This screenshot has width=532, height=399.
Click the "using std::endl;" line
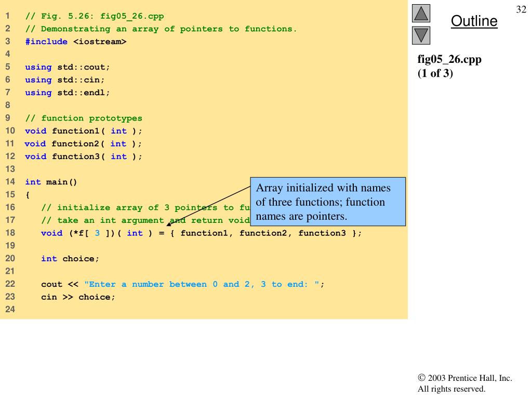click(67, 92)
